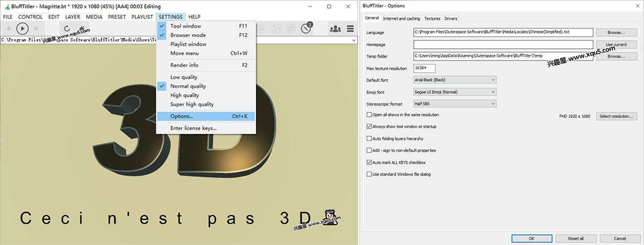
Task: Click the Max texture resolution field
Action: coord(424,68)
